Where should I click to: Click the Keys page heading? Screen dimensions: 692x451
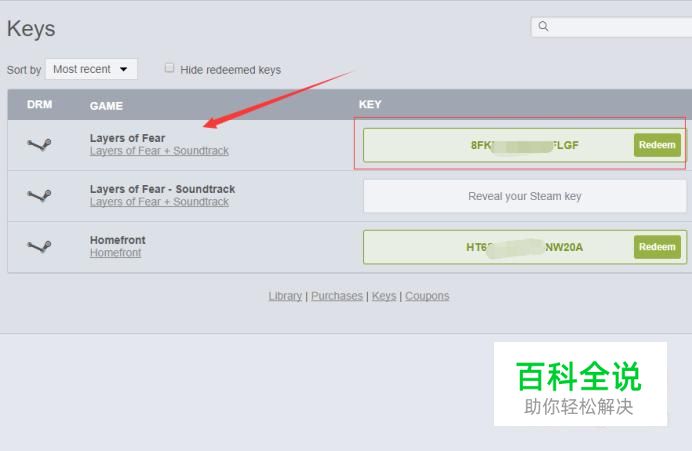(31, 29)
